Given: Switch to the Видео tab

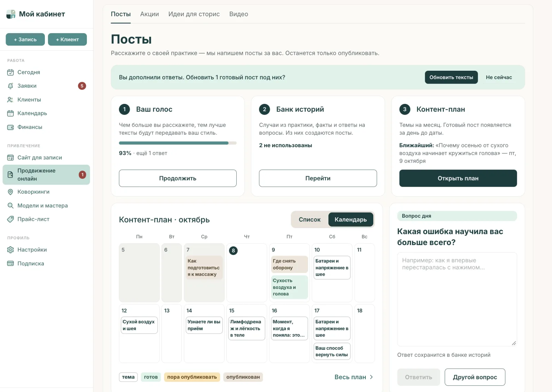Looking at the screenshot, I should 238,14.
